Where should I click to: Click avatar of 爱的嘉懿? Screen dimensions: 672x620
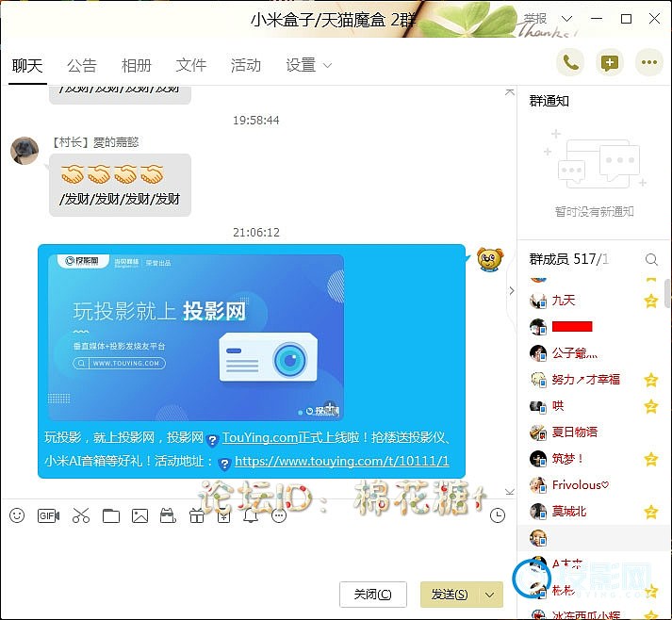coord(25,151)
